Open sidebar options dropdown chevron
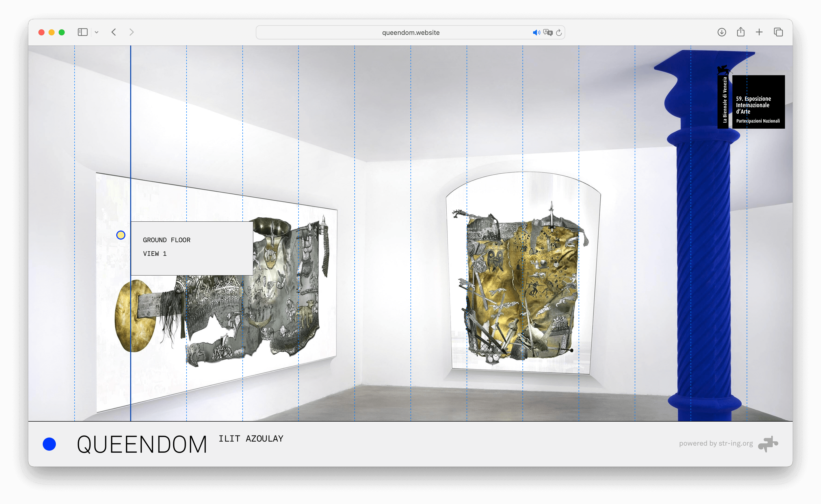 [97, 32]
